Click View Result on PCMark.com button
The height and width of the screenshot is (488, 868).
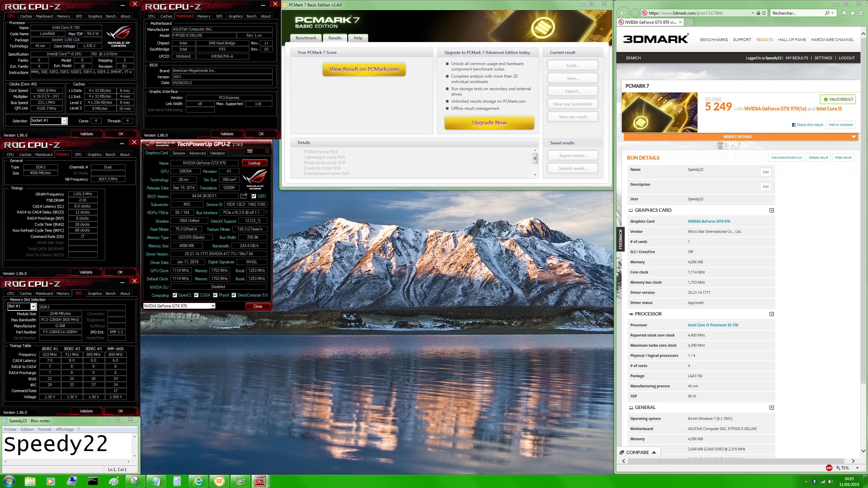click(364, 69)
